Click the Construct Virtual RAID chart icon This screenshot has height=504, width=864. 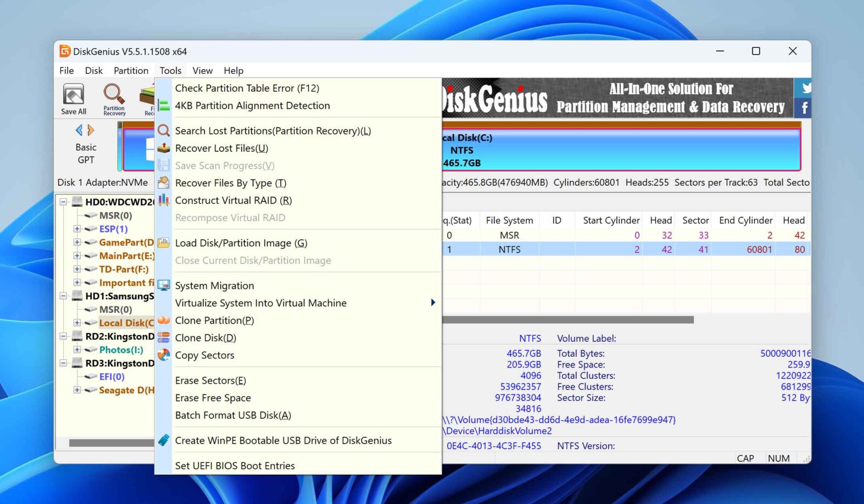click(x=164, y=200)
